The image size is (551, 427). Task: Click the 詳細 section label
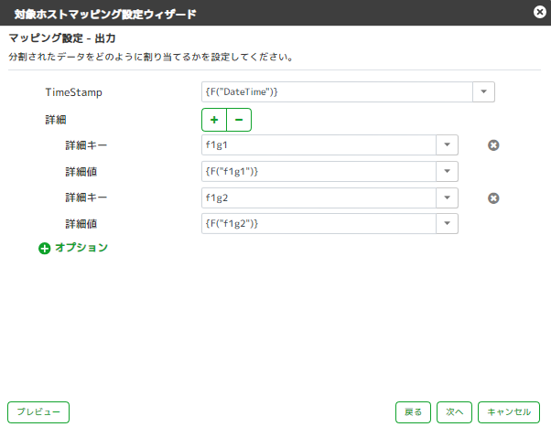(x=56, y=120)
